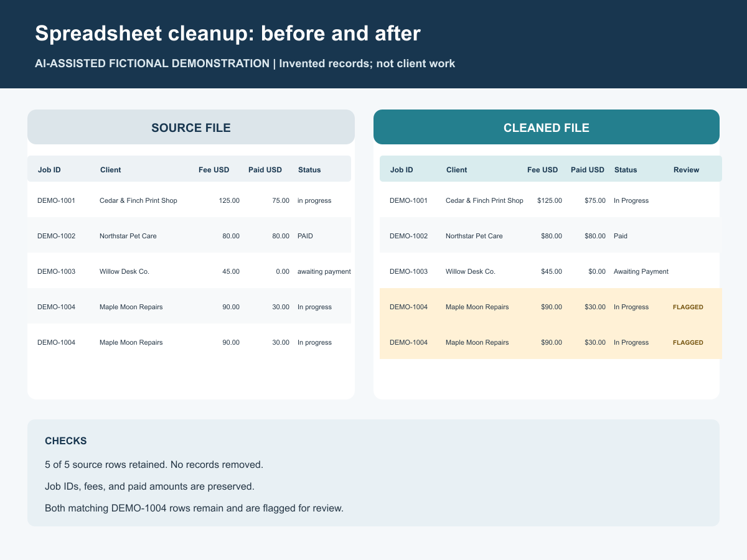Click 'Awaiting Payment' status in Cleaned File
747x560 pixels.
click(641, 271)
